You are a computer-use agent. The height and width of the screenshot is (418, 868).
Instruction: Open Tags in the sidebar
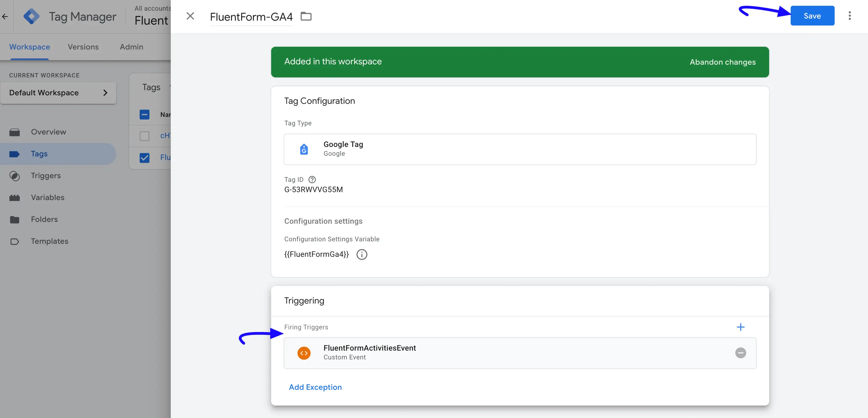point(58,154)
